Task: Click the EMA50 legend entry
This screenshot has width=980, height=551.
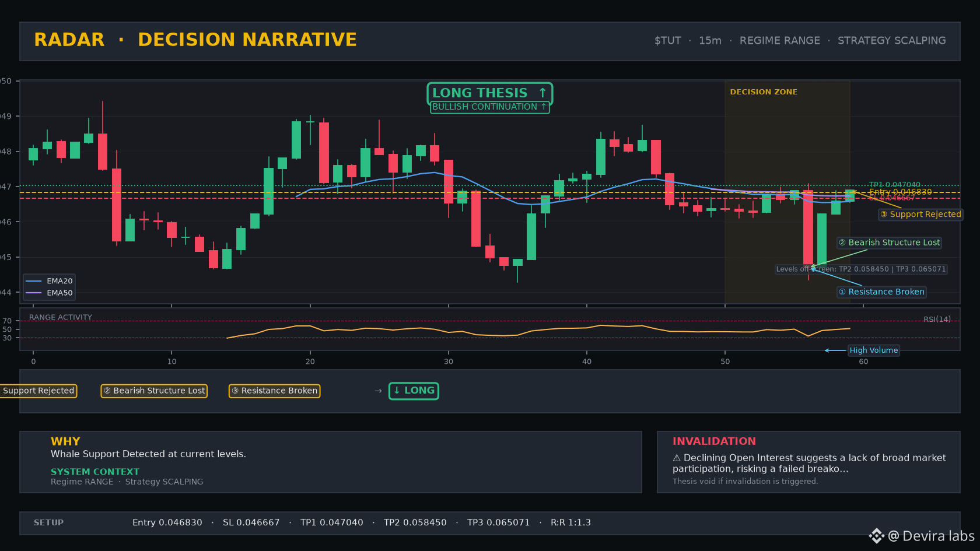Action: point(50,293)
